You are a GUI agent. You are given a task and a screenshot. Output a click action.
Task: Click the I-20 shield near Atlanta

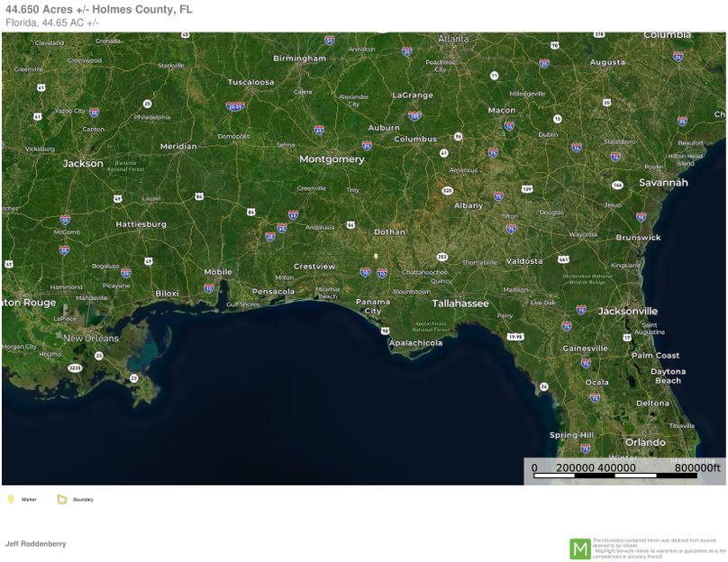coord(407,51)
